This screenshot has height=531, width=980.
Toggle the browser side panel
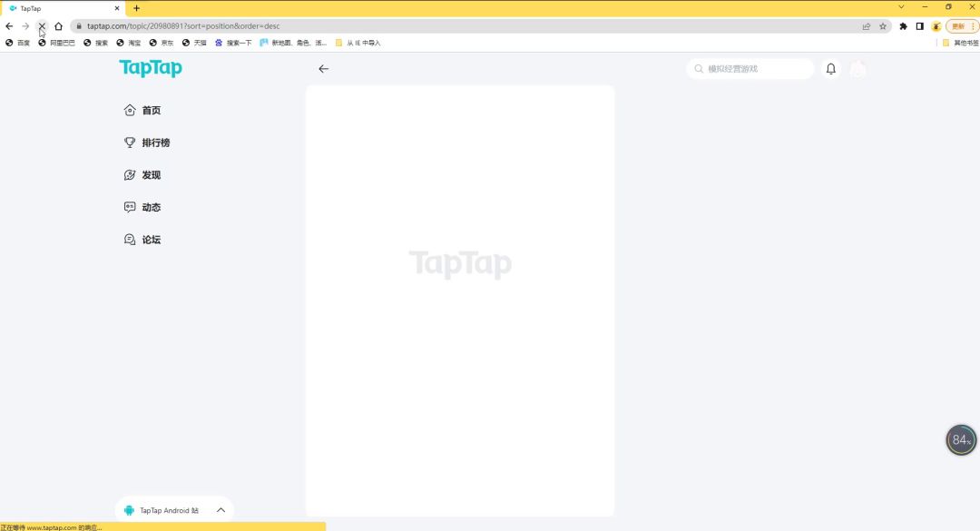pyautogui.click(x=919, y=26)
